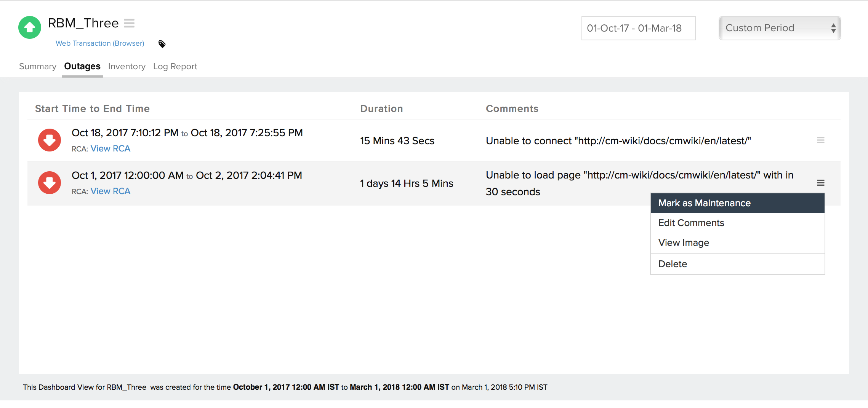
Task: Click the date range field 01-Oct-17 - 01-Mar-18
Action: tap(638, 28)
